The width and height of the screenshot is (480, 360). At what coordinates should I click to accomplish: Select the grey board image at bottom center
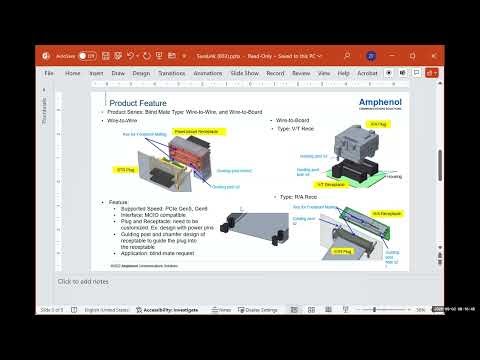coord(254,228)
